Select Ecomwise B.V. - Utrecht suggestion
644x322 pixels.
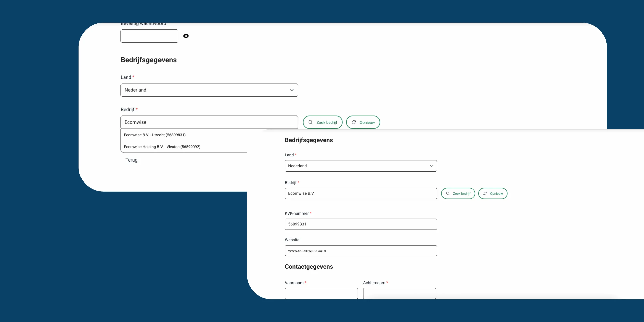[x=155, y=135]
